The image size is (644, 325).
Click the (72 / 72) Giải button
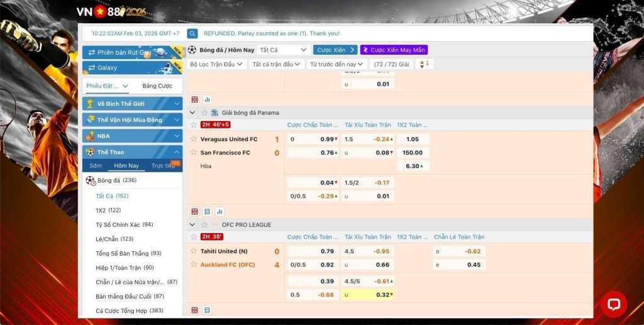coord(392,64)
